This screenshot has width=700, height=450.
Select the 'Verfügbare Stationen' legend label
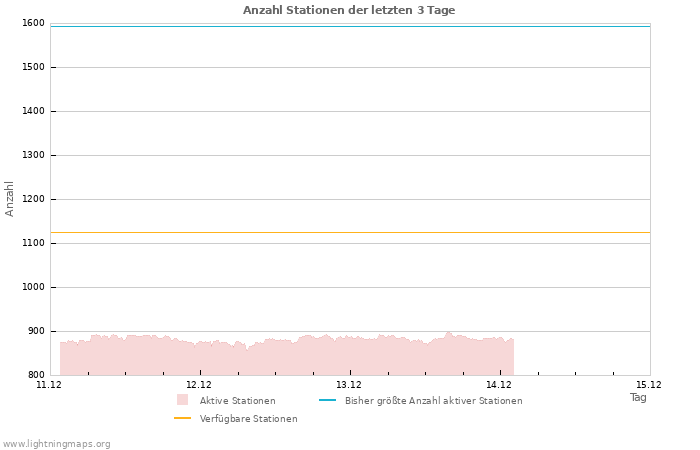248,419
